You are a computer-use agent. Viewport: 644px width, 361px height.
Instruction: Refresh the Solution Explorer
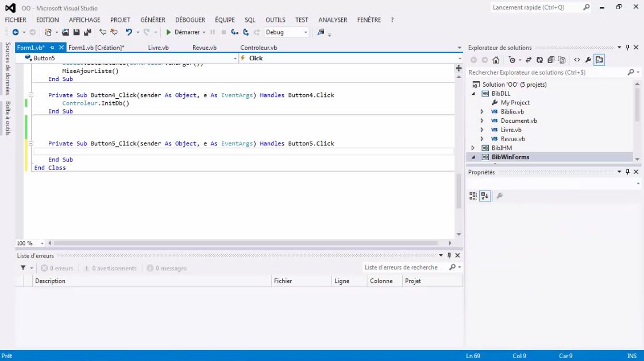539,60
